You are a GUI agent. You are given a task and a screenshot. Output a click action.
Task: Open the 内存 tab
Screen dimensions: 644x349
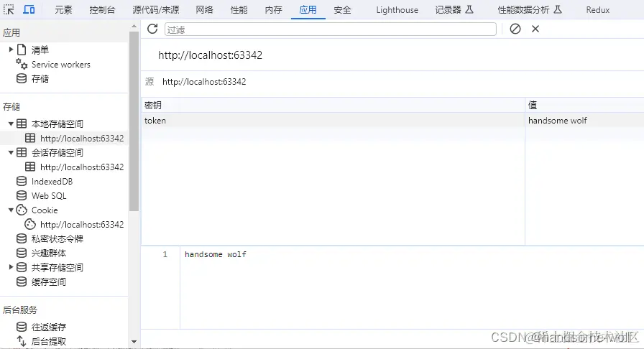(273, 10)
